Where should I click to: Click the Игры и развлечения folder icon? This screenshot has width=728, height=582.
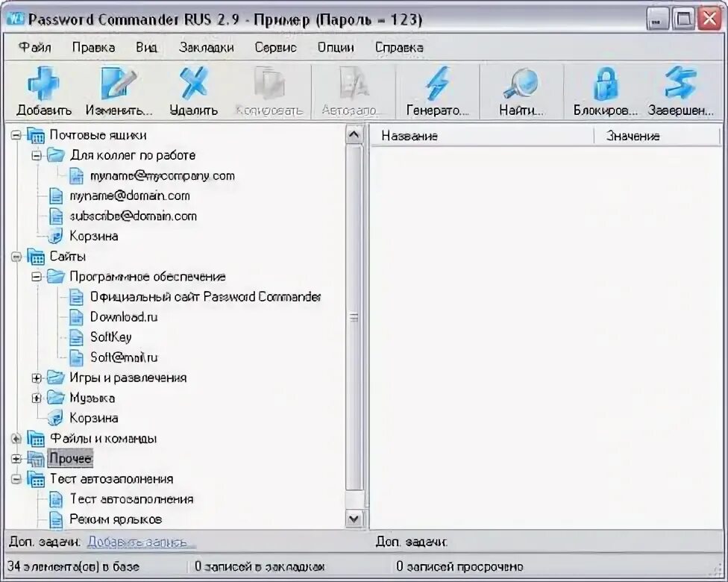tap(56, 377)
